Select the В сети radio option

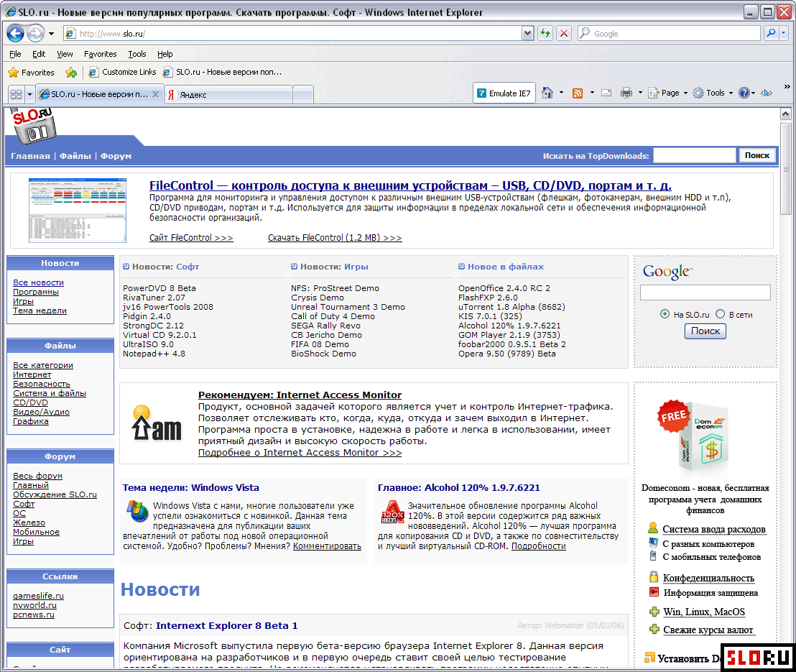[720, 314]
